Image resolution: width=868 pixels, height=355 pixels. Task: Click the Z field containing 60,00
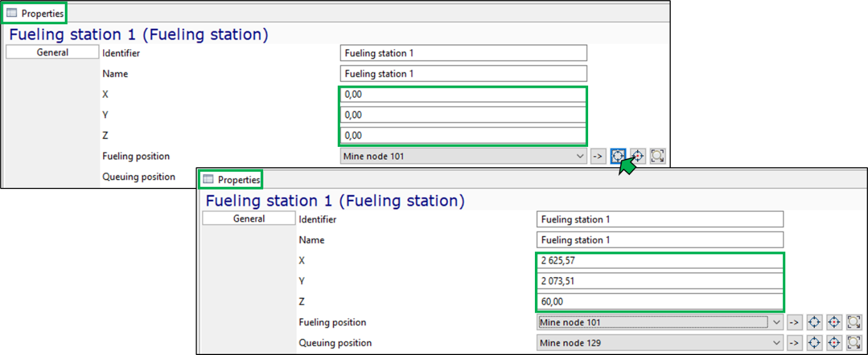(x=660, y=302)
